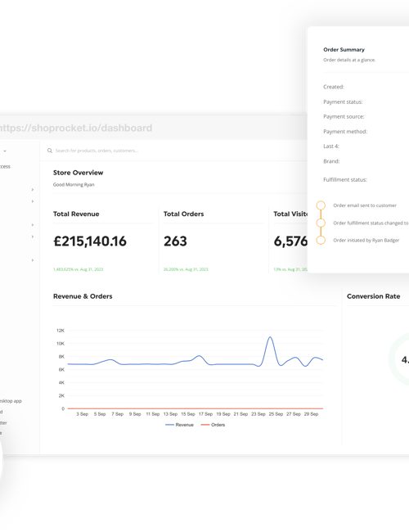
Task: Click 'Order email sent to customer' event text
Action: pyautogui.click(x=365, y=205)
